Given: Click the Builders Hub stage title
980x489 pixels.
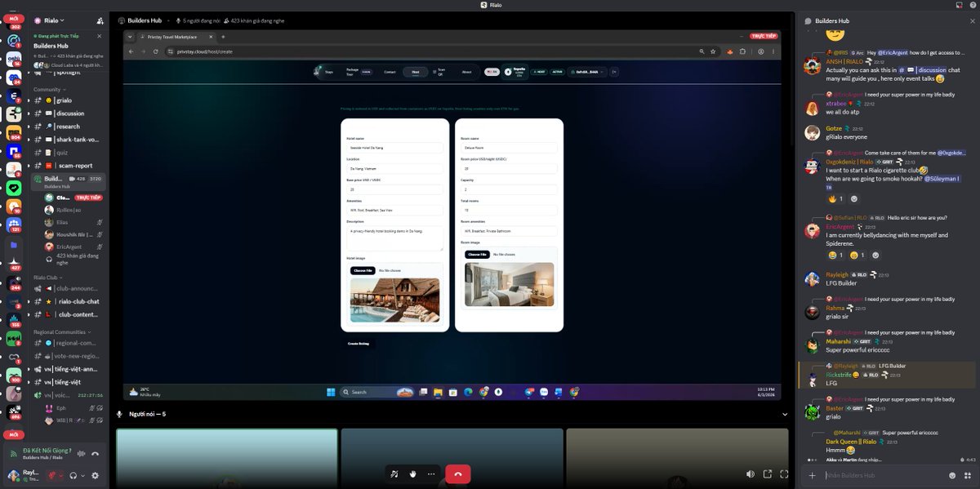Looking at the screenshot, I should click(144, 20).
